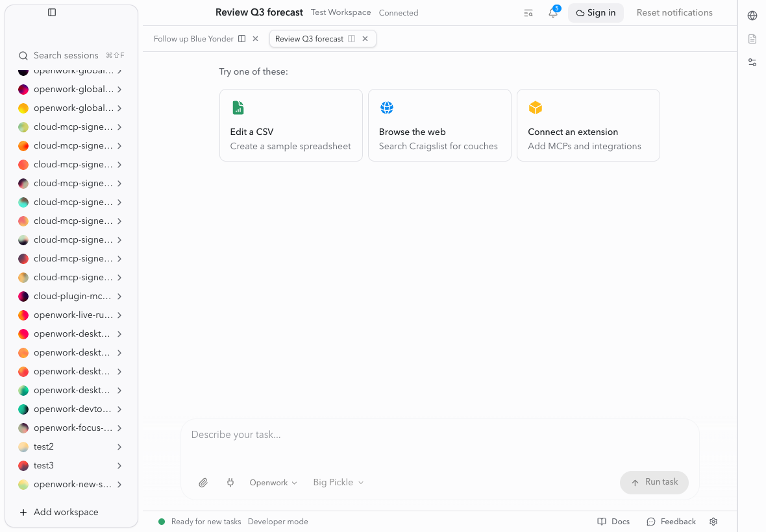Close the Review Q3 forecast tab
Screen dimensions: 766x532
click(x=365, y=38)
